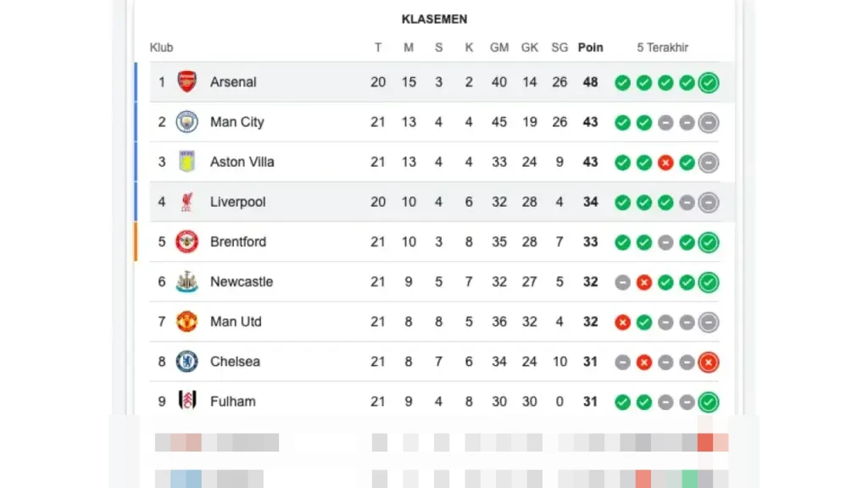This screenshot has height=488, width=868.
Task: Click the Arsenal club crest icon
Action: [186, 82]
